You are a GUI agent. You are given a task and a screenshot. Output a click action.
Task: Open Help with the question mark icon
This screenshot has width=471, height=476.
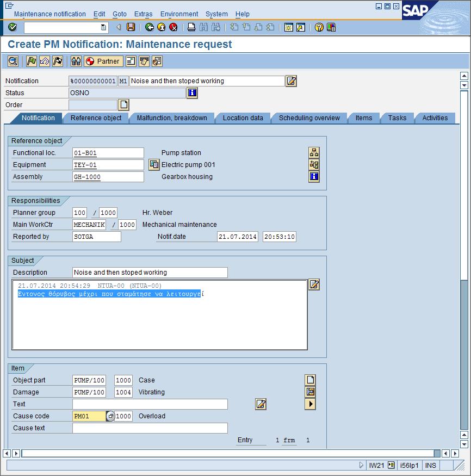[319, 27]
